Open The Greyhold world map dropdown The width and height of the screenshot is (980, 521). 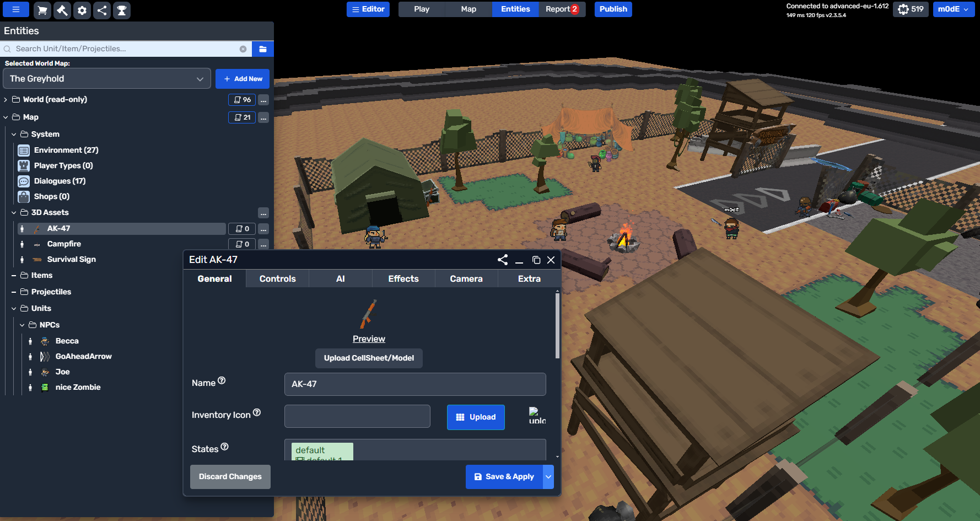106,78
